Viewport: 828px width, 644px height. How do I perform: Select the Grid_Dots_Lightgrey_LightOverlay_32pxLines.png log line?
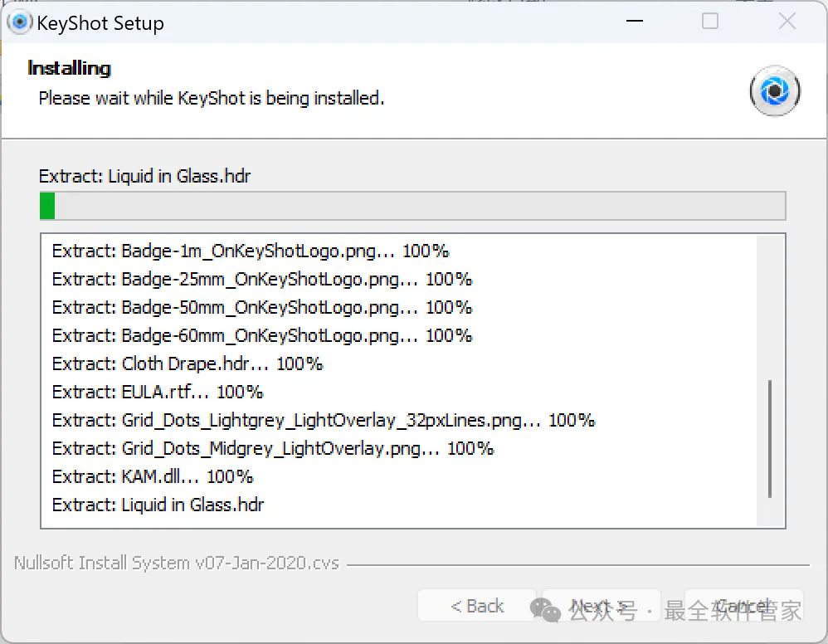point(324,420)
